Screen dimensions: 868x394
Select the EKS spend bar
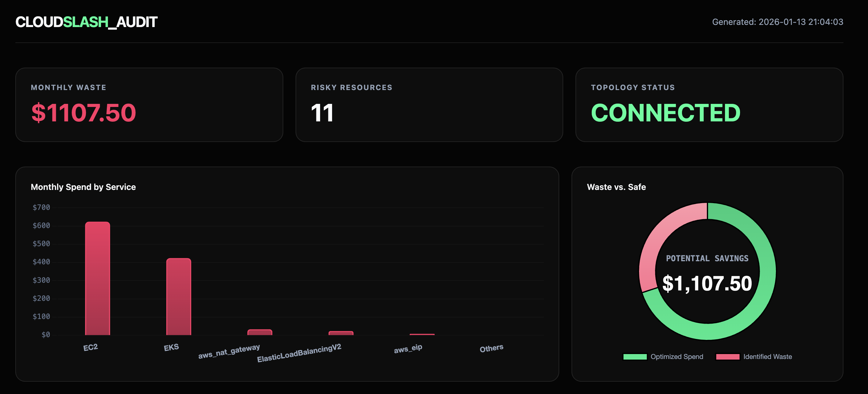click(179, 297)
